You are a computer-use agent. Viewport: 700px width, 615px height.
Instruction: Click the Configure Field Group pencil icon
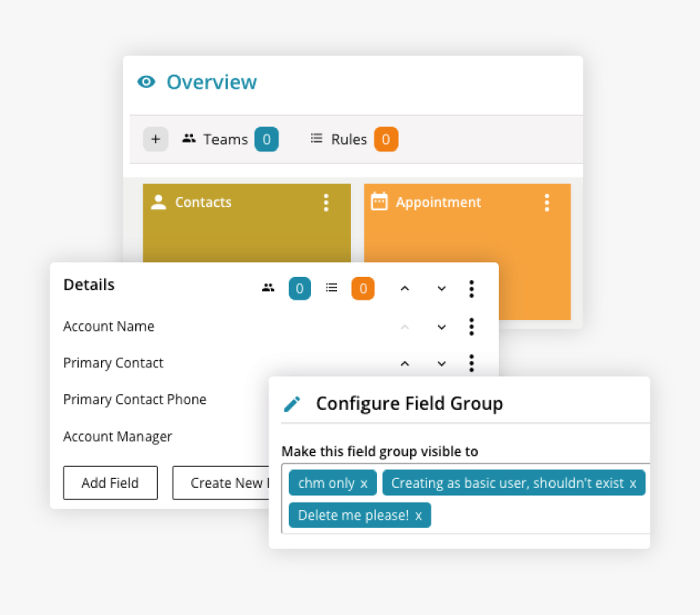pyautogui.click(x=292, y=404)
